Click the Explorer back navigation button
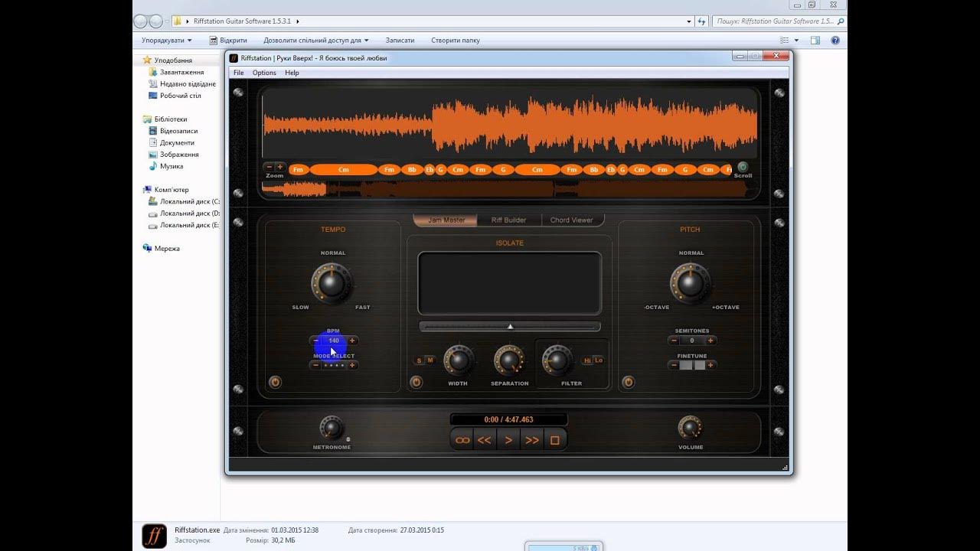Screen dimensions: 980x551 point(141,21)
